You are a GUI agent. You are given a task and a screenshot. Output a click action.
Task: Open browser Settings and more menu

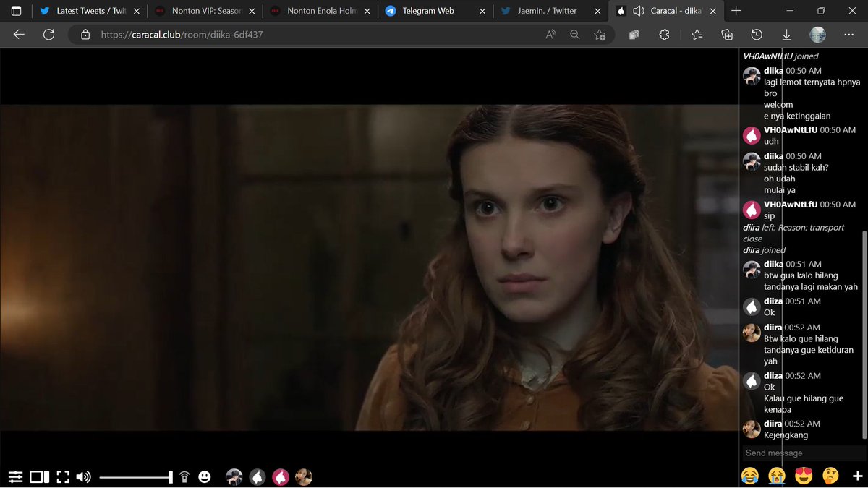(848, 35)
